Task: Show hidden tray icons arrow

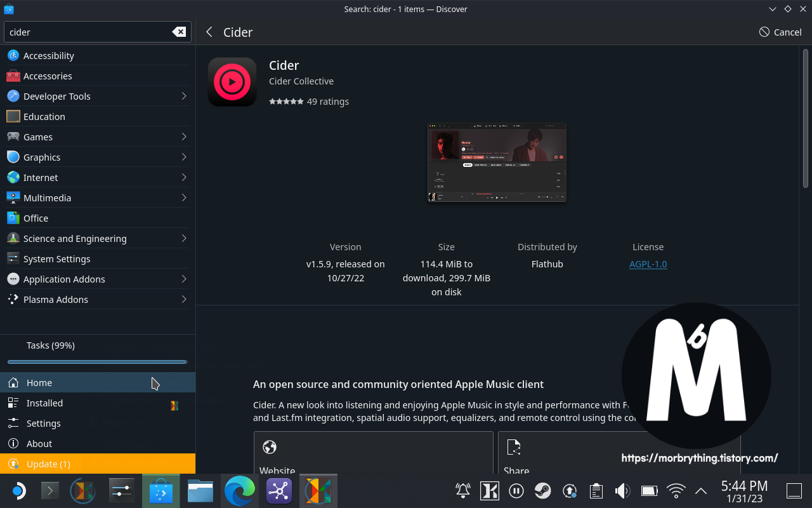Action: (x=701, y=491)
